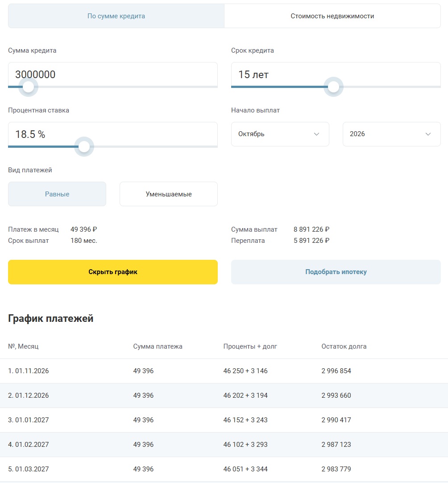Click the total payments value 8 891 226 ₽
448x483 pixels.
pos(311,229)
